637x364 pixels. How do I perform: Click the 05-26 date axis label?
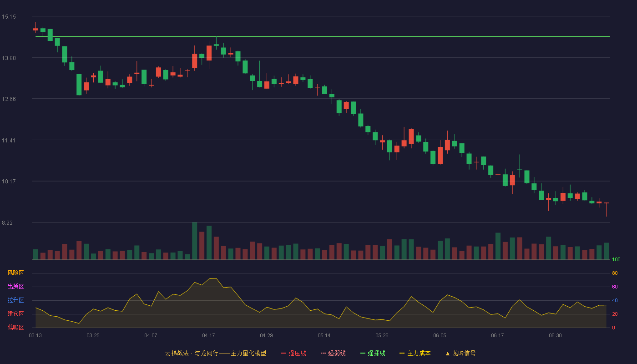382,335
